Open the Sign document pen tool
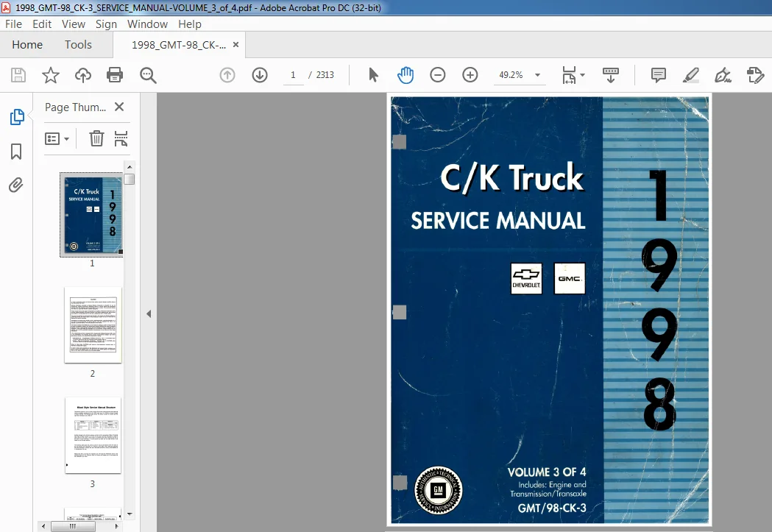772x532 pixels. coord(722,75)
